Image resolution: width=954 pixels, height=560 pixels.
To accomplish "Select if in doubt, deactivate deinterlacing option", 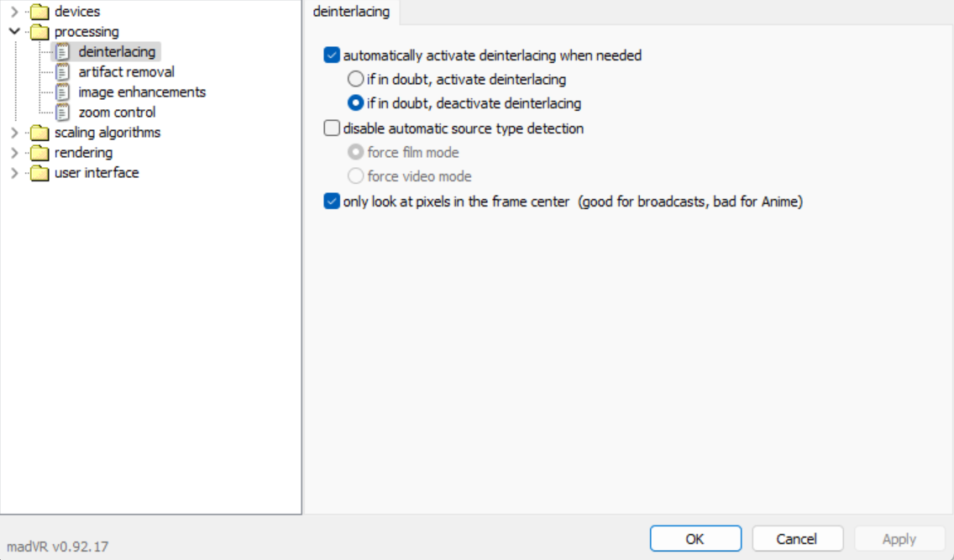I will pos(356,104).
